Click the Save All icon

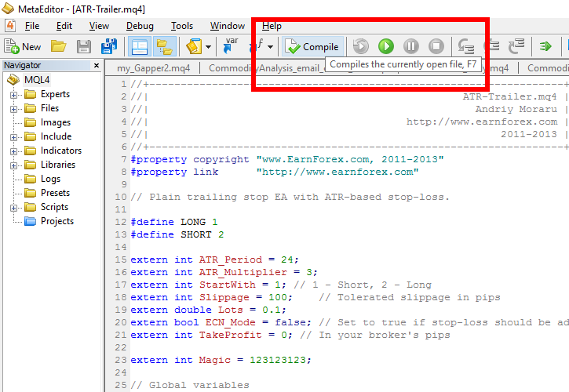pos(109,46)
